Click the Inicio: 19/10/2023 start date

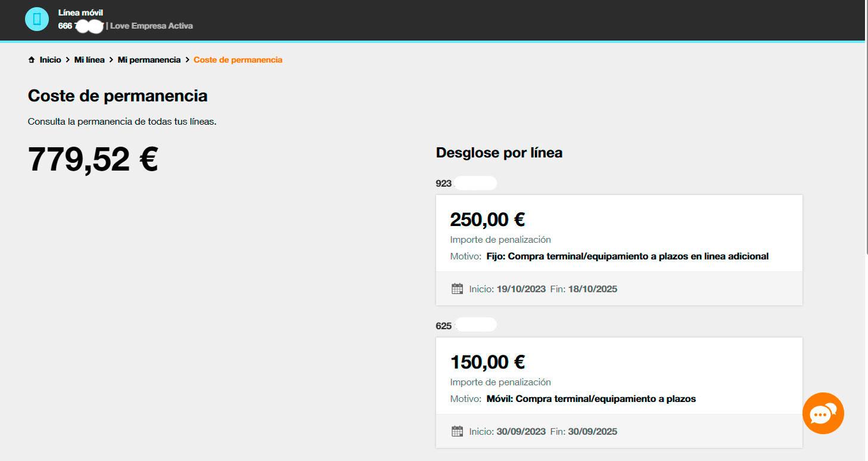click(508, 289)
